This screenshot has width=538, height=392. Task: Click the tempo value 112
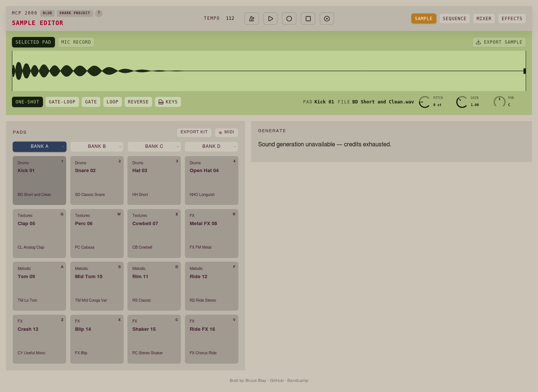pos(230,18)
